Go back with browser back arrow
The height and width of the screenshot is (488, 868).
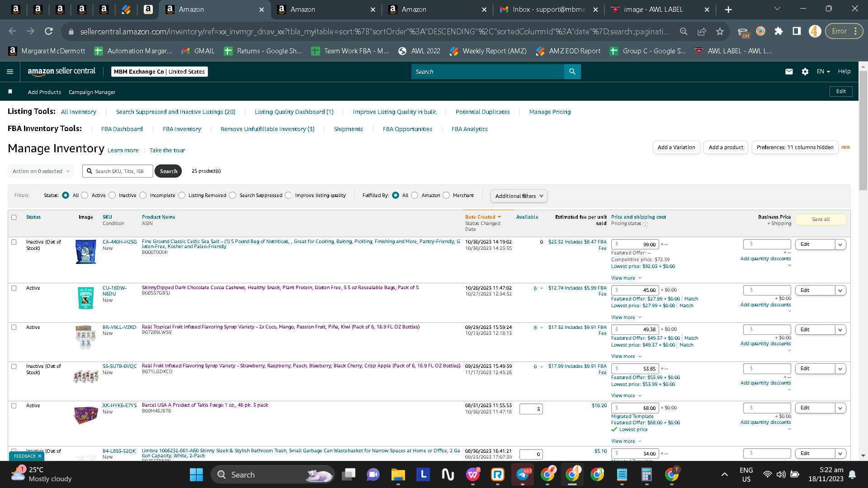click(12, 31)
